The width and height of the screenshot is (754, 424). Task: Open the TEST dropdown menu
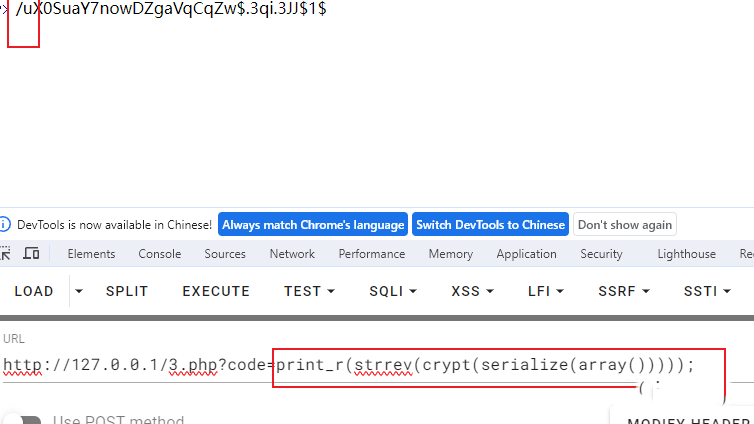[x=309, y=291]
